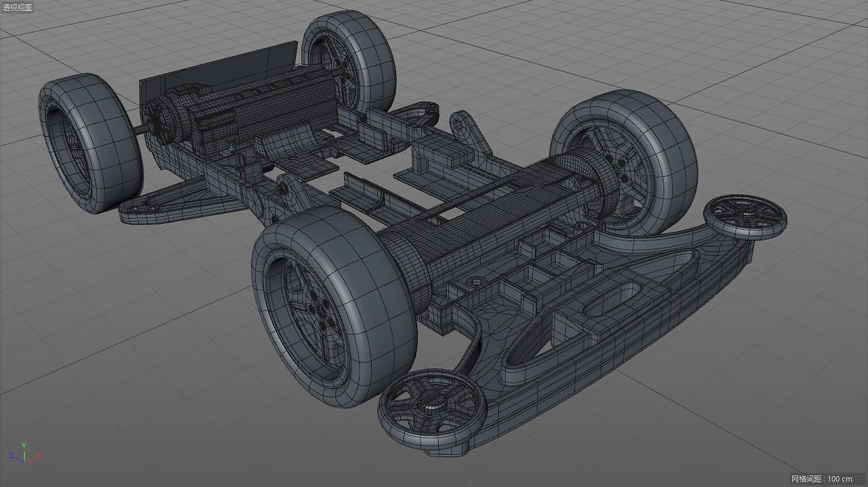Click the XYZ axis orientation gizmo

24,453
